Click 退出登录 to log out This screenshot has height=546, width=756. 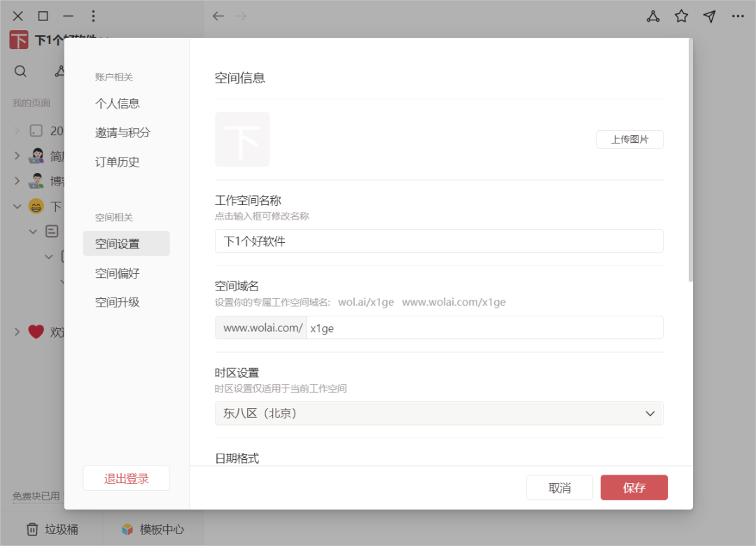pyautogui.click(x=126, y=477)
